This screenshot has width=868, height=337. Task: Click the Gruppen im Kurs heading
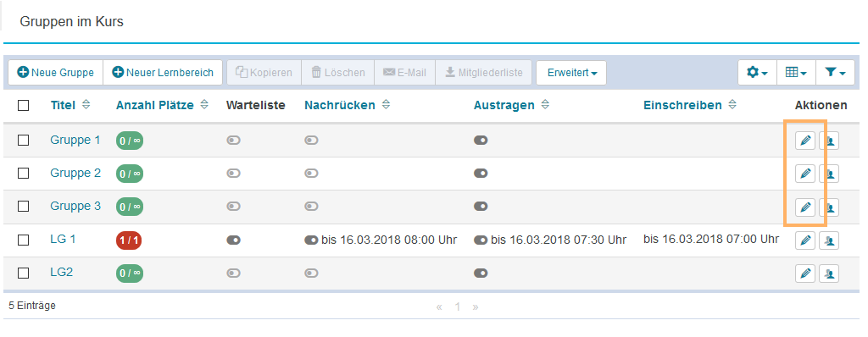71,21
